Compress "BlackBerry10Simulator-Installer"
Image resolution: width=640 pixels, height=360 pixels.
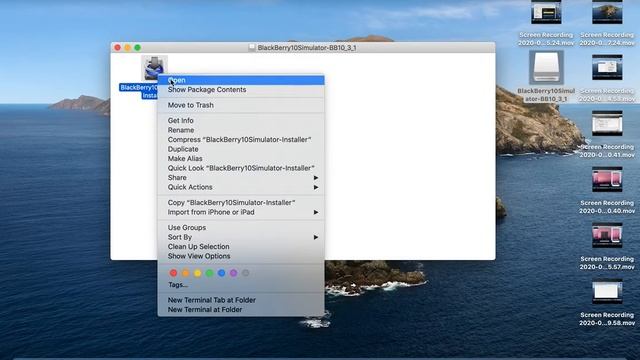[241, 140]
